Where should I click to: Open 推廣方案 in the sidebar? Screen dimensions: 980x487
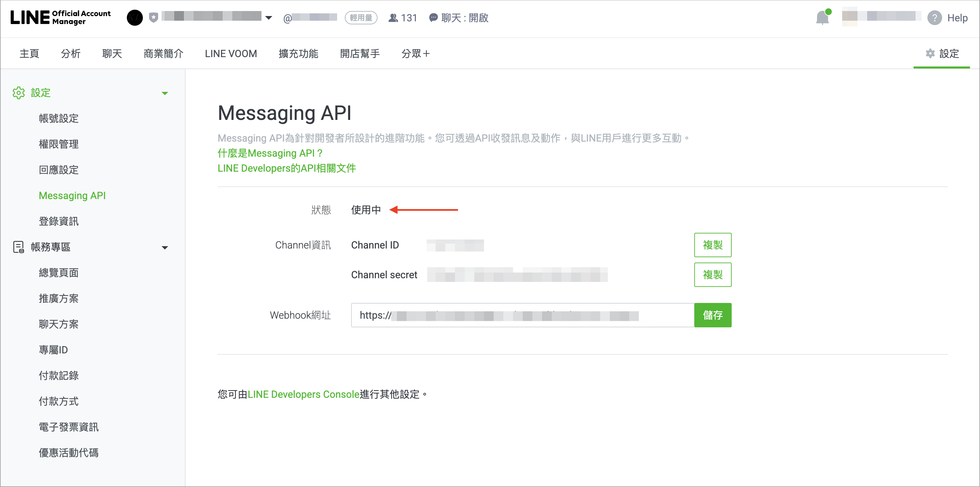pyautogui.click(x=59, y=299)
